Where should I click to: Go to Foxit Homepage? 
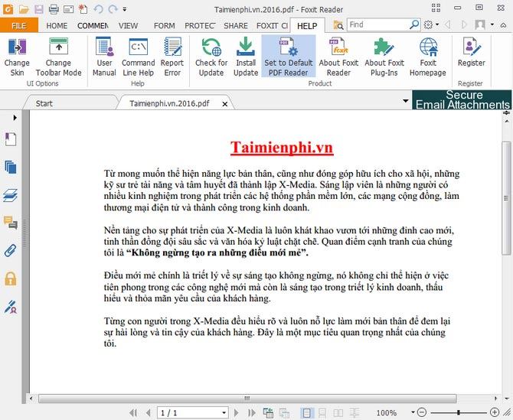427,57
